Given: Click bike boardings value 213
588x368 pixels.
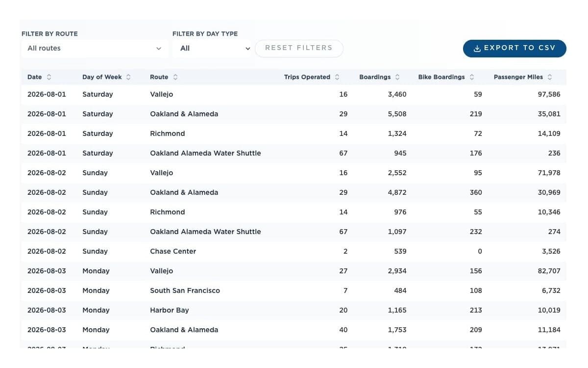Looking at the screenshot, I should click(x=476, y=310).
